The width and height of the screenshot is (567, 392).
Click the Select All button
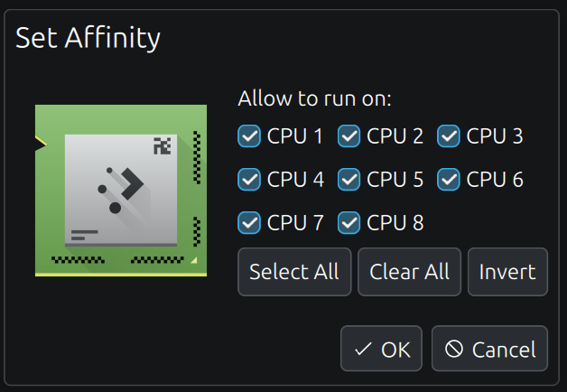(x=294, y=272)
